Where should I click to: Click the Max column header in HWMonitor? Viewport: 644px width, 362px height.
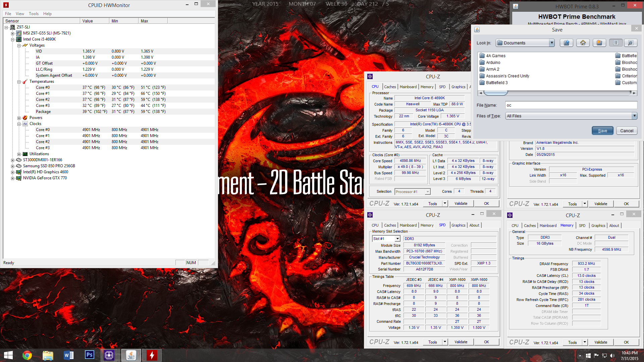coord(153,21)
